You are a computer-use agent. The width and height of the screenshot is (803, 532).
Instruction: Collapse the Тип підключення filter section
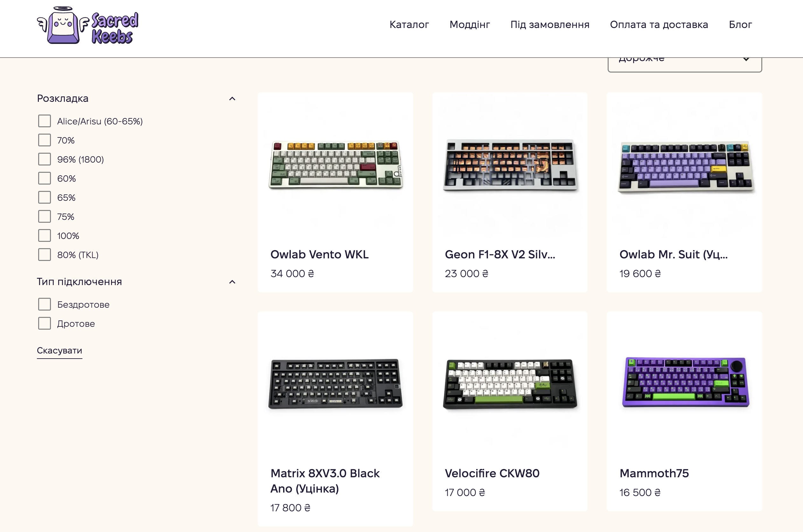(x=232, y=282)
